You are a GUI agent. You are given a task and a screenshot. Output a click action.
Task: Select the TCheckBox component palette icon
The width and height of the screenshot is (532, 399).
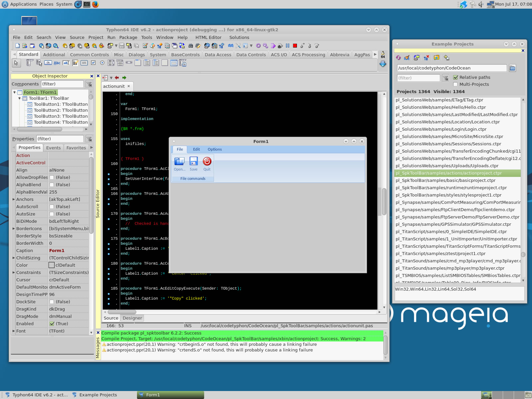pyautogui.click(x=93, y=63)
